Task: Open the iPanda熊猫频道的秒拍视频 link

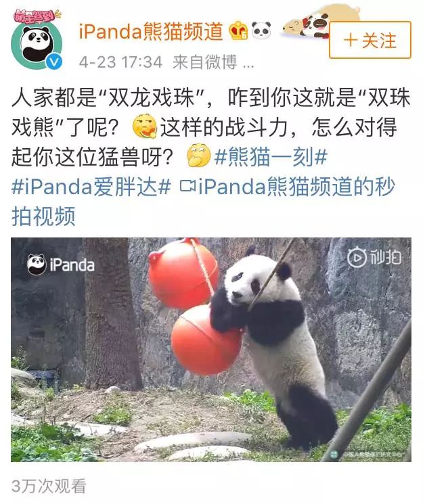Action: coord(203,201)
